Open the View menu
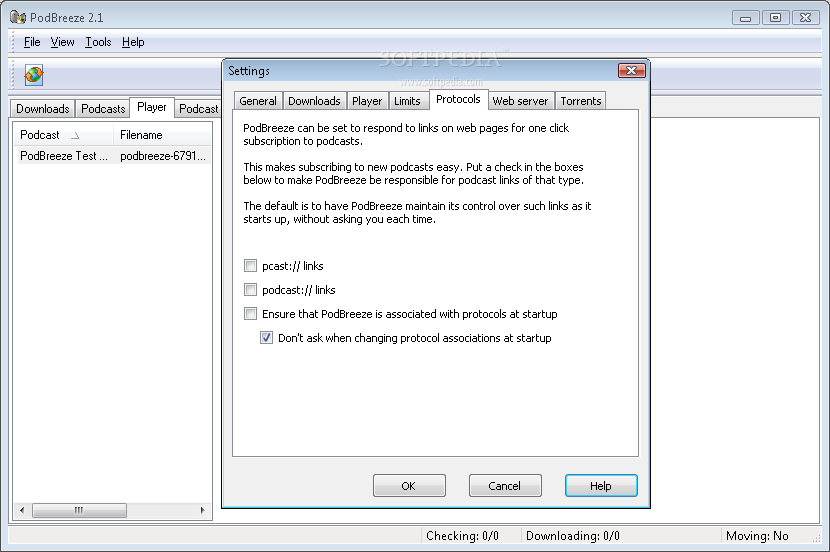 tap(62, 42)
